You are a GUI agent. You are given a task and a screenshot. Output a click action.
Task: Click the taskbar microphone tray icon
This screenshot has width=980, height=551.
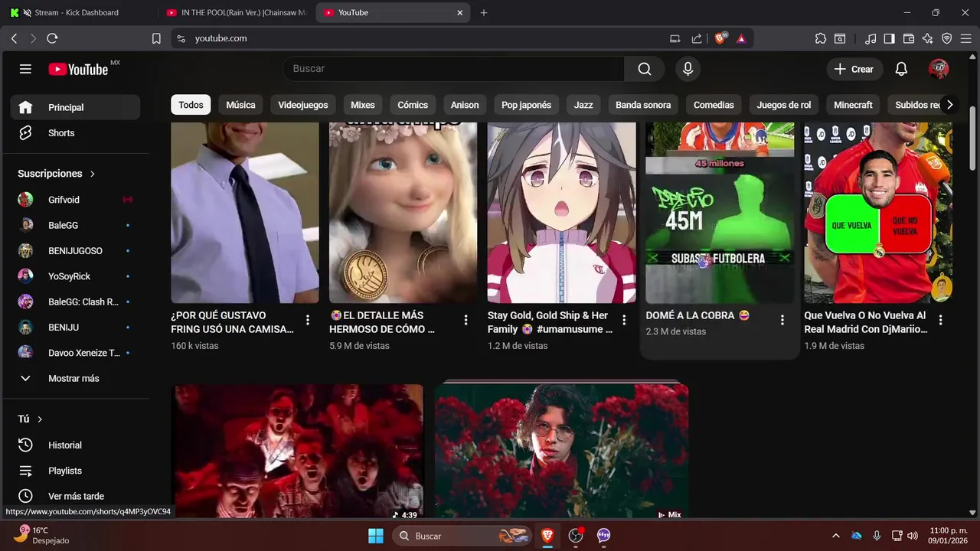[x=877, y=536]
